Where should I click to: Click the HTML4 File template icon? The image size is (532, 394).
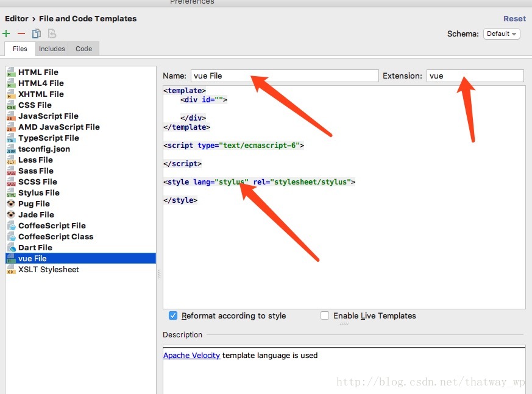click(11, 83)
